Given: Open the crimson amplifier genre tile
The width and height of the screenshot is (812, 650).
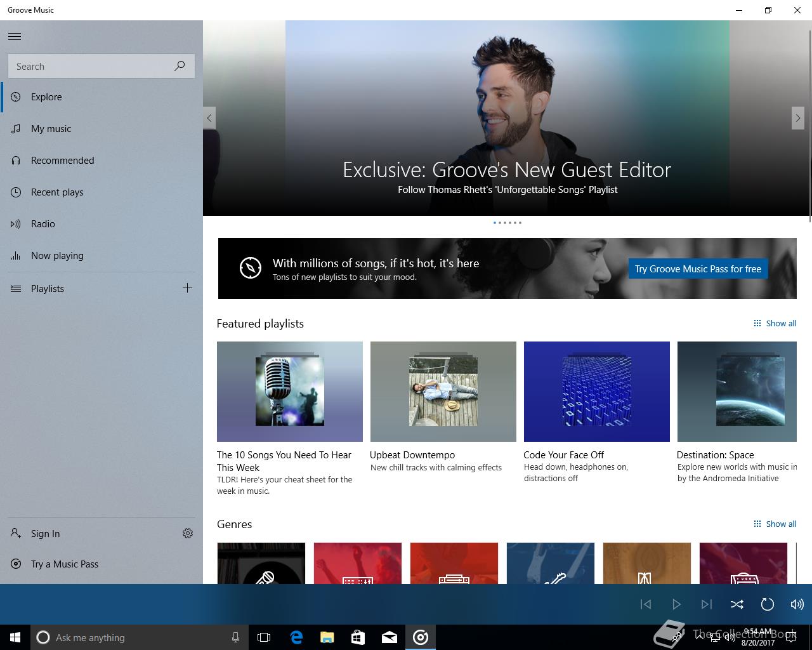Looking at the screenshot, I should click(x=743, y=563).
